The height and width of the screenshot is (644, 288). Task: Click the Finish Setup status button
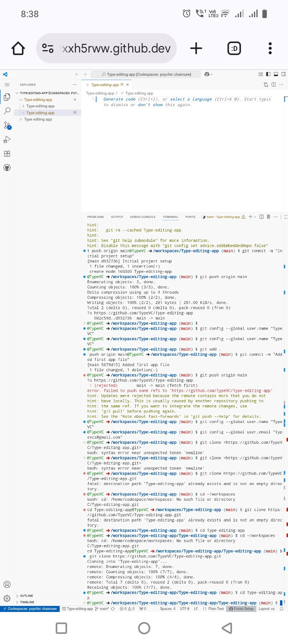pyautogui.click(x=241, y=609)
